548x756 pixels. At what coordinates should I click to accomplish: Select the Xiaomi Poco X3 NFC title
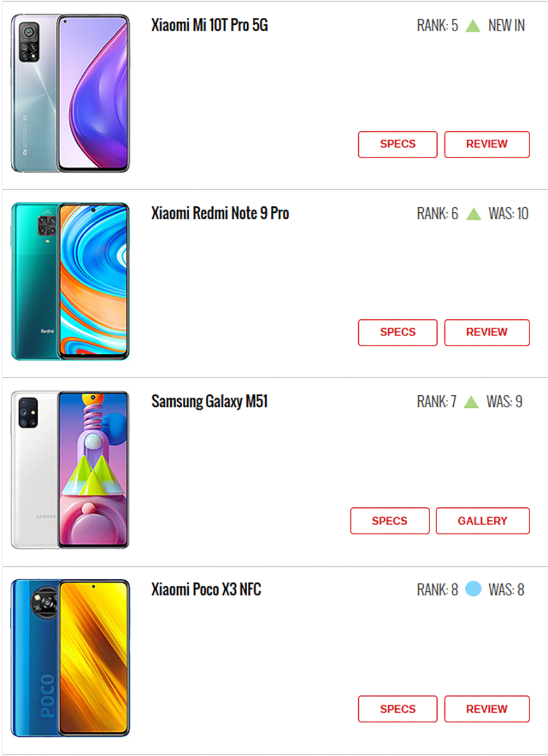(206, 589)
